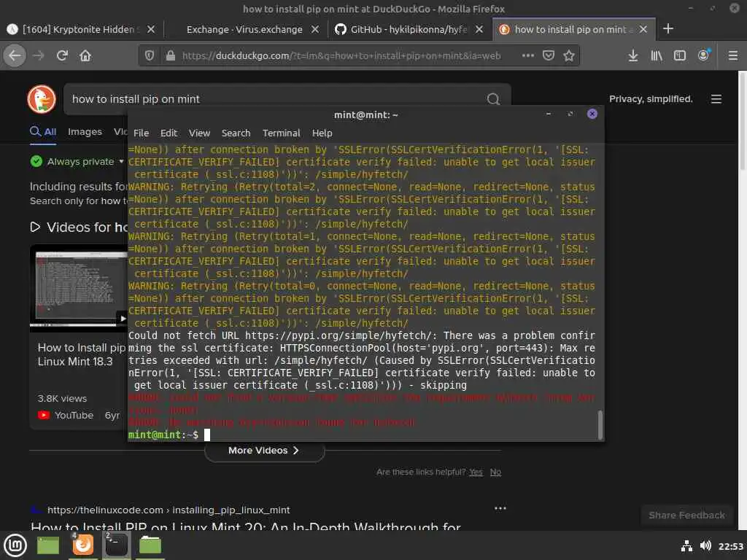Open the Firefox home page icon
Screen dimensions: 747x560
tap(85, 55)
